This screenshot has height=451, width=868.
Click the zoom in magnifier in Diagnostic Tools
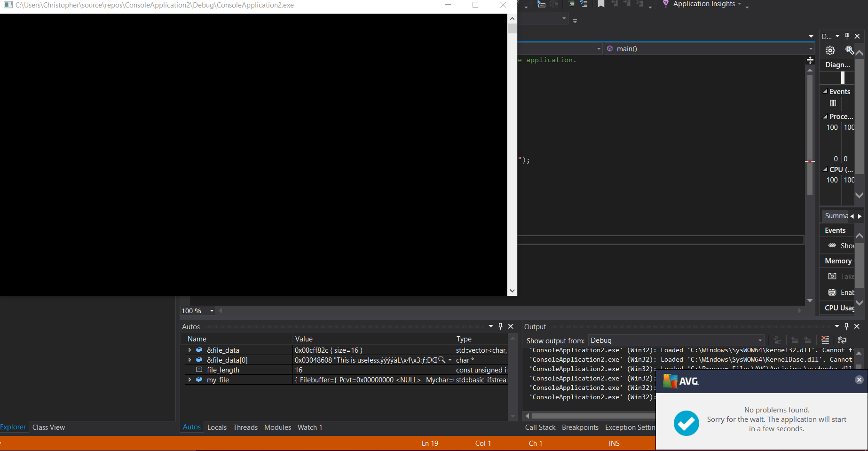pos(849,50)
